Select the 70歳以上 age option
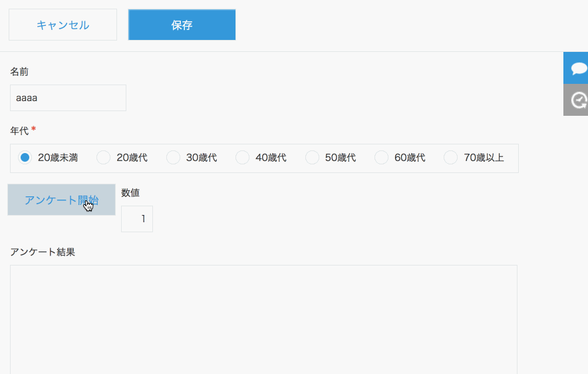This screenshot has height=374, width=588. 451,158
